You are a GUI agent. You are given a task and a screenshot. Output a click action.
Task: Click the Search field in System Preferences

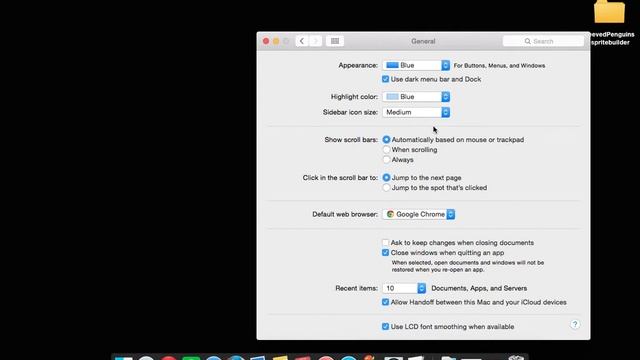coord(543,41)
